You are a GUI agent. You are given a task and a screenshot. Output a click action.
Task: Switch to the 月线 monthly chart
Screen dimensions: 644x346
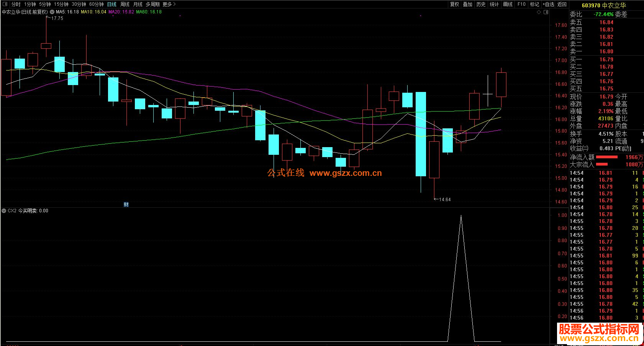coord(138,4)
